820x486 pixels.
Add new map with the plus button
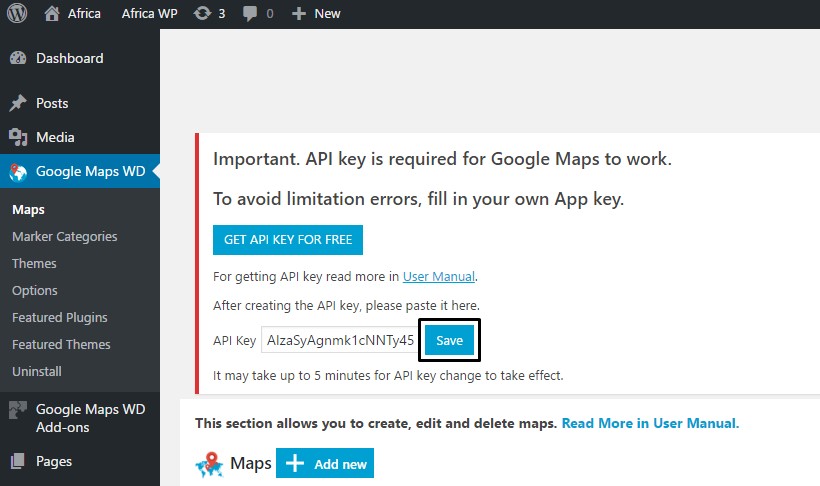coord(324,464)
